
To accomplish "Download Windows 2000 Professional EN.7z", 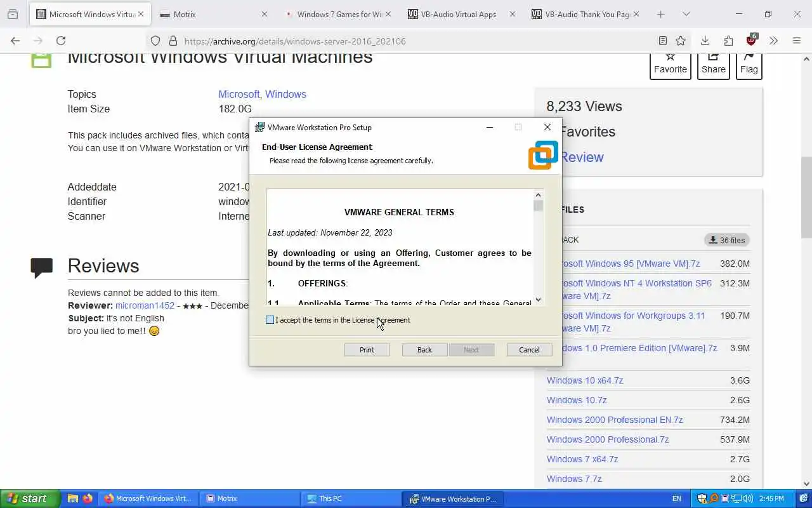I will tap(615, 420).
